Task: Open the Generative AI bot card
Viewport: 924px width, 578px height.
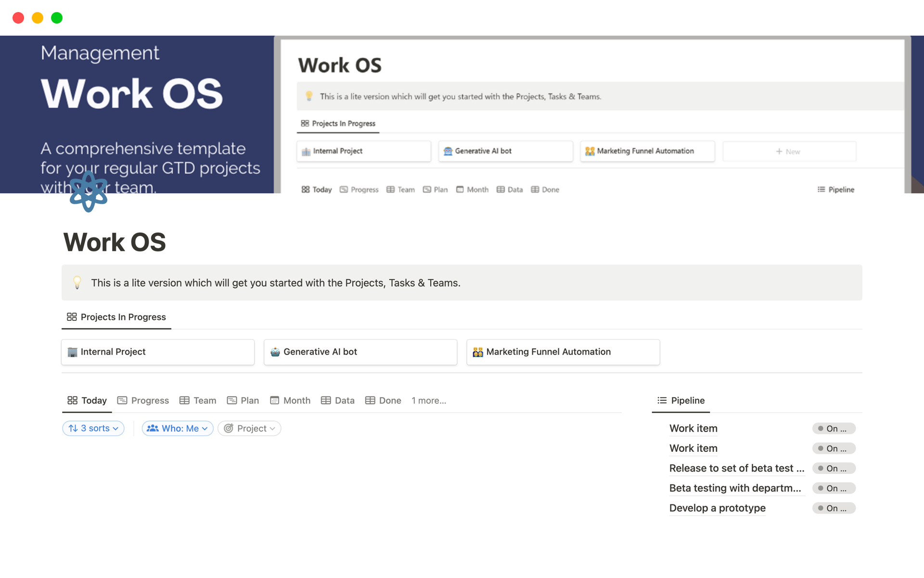Action: coord(360,352)
